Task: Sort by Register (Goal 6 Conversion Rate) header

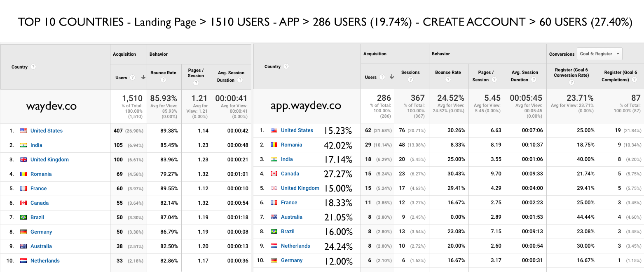Action: coord(571,73)
